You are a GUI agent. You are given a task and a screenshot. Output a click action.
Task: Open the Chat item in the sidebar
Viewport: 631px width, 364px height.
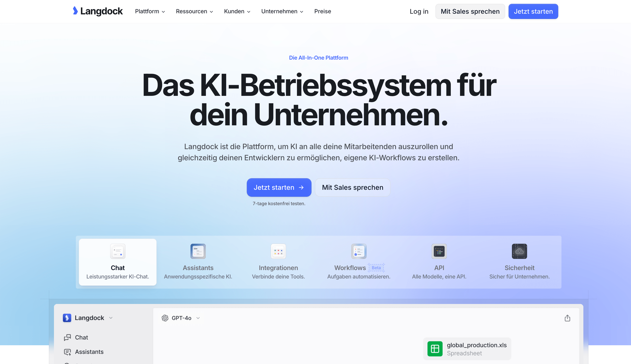(81, 337)
